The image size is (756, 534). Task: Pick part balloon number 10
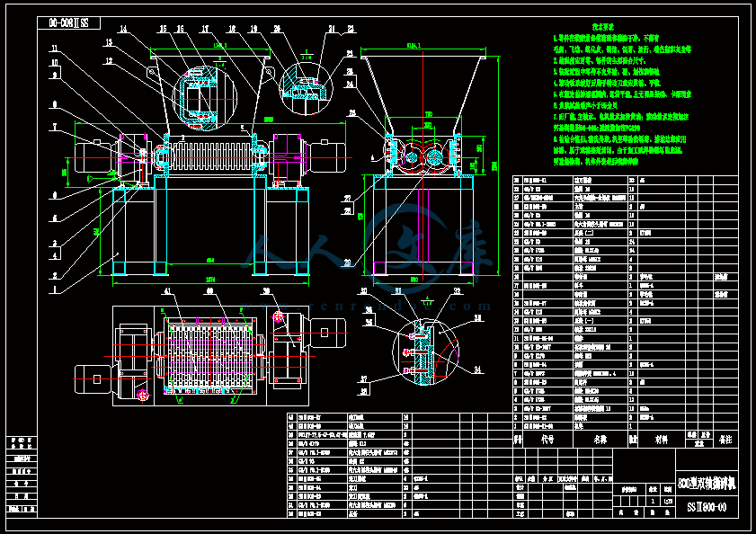click(x=55, y=62)
